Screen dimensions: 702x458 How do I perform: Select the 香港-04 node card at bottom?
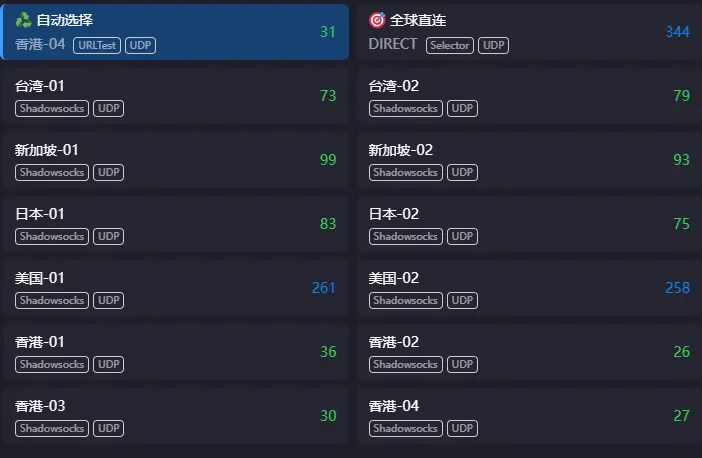coord(528,416)
